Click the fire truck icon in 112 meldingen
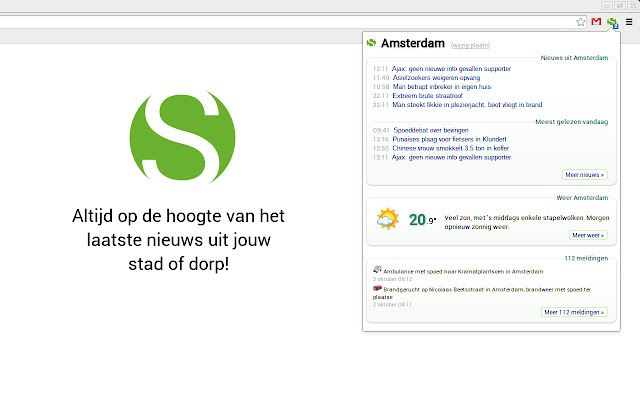The width and height of the screenshot is (640, 400). pos(377,288)
